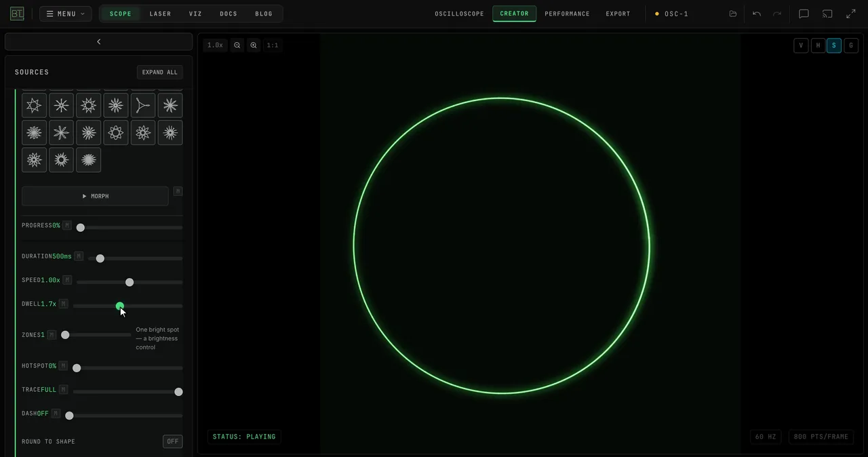Open the Menu dropdown
The height and width of the screenshot is (457, 868).
[66, 14]
